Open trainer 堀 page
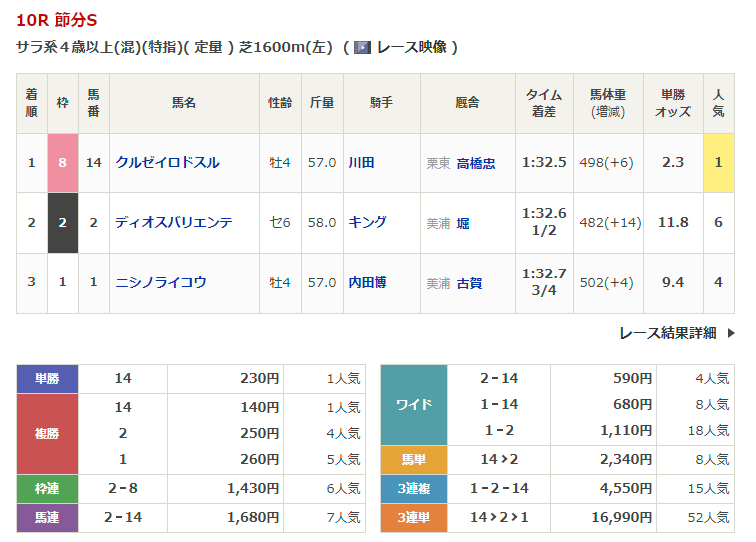The width and height of the screenshot is (756, 542). [463, 224]
